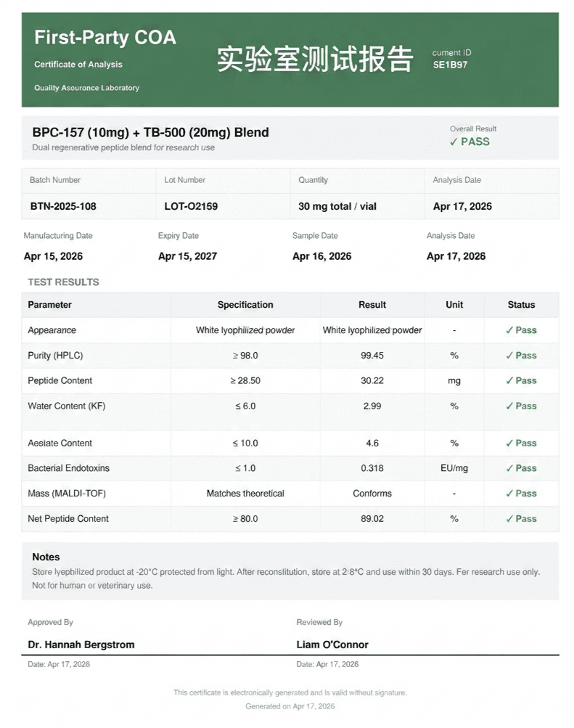This screenshot has width=574, height=728.
Task: Click reviewer name Liam O'Connor
Action: click(332, 645)
